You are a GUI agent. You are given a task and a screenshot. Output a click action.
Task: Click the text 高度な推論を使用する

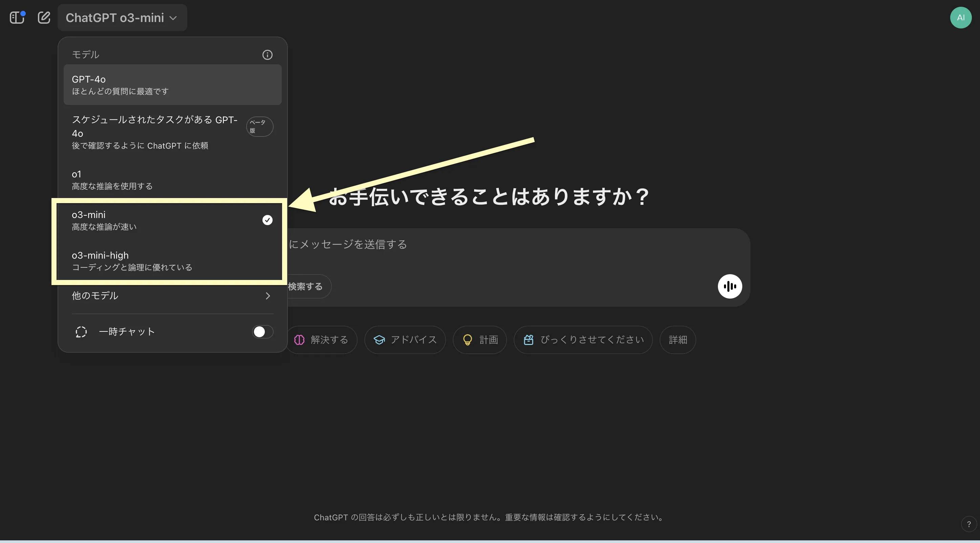112,186
